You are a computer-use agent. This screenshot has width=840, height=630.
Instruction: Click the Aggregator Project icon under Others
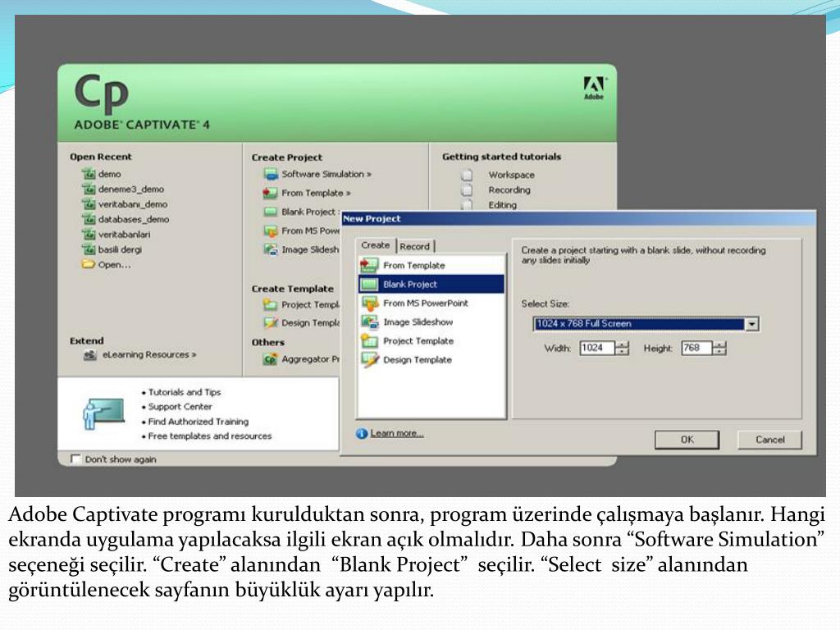click(x=270, y=359)
